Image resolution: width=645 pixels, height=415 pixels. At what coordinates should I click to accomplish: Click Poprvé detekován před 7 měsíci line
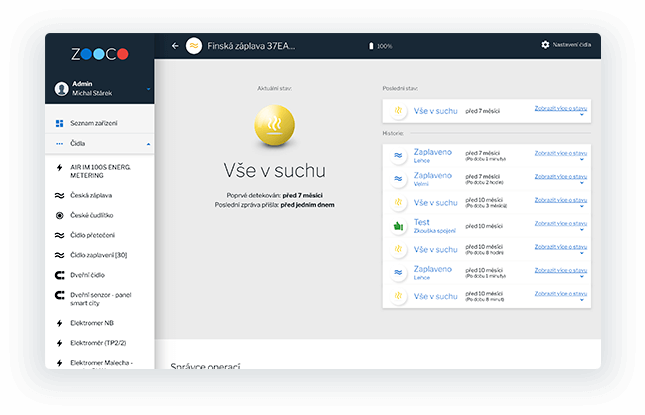pyautogui.click(x=274, y=195)
